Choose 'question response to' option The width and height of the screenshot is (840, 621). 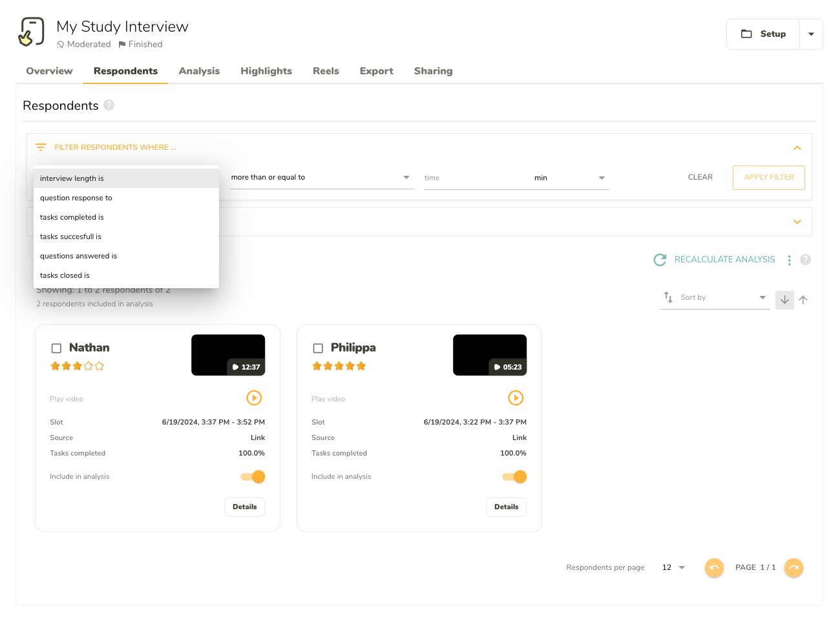tap(126, 198)
